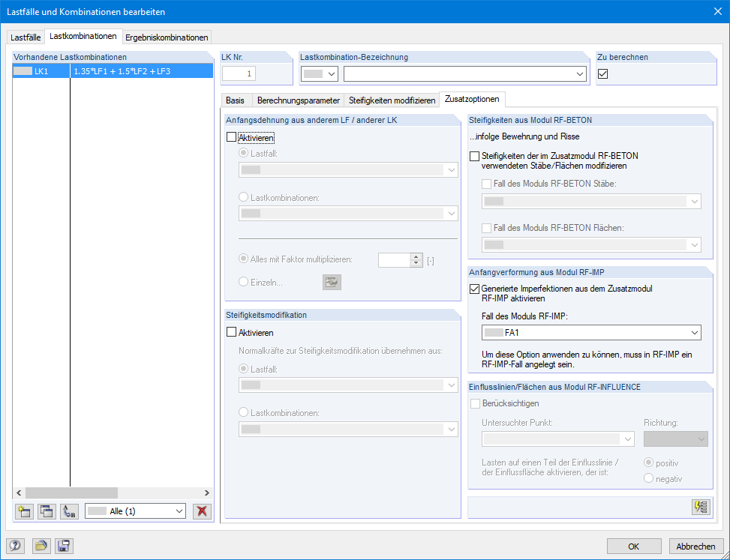Decrease the factor with spinner down arrow
730x560 pixels.
[416, 263]
